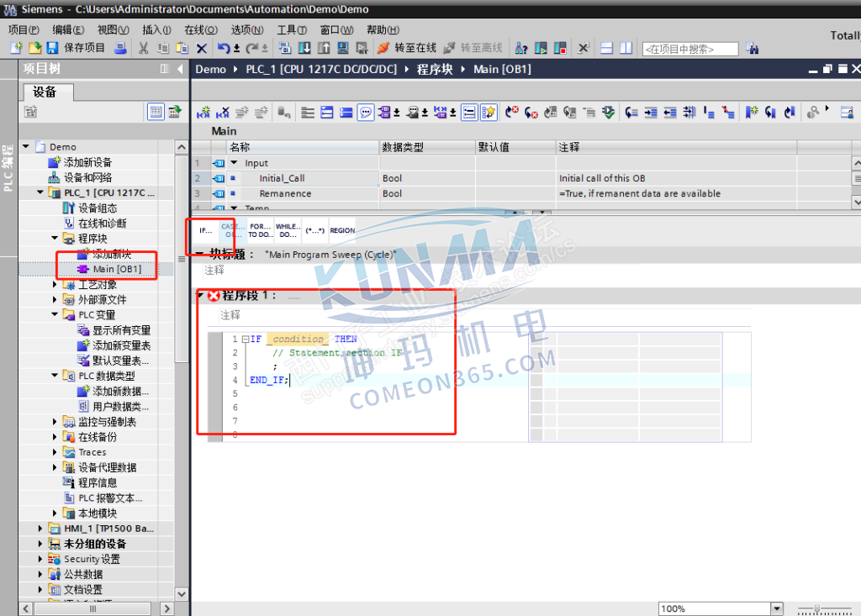Open the 在线(O) menu
This screenshot has height=616, width=861.
click(201, 29)
